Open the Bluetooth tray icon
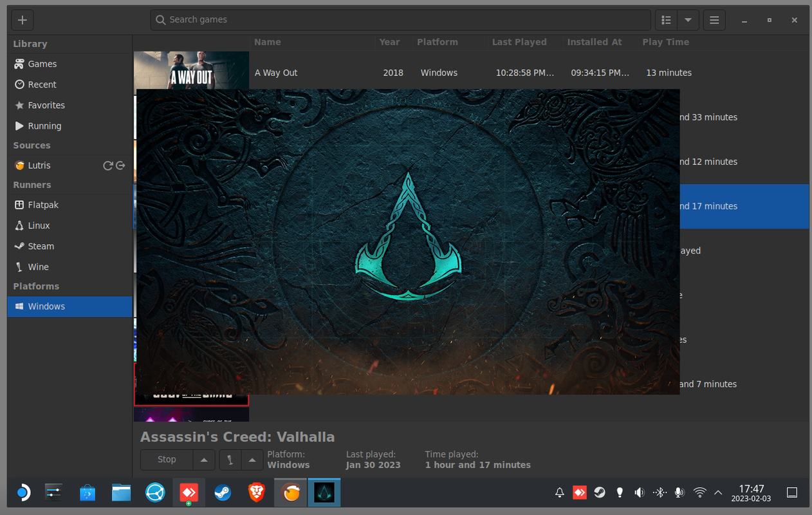 click(x=660, y=493)
